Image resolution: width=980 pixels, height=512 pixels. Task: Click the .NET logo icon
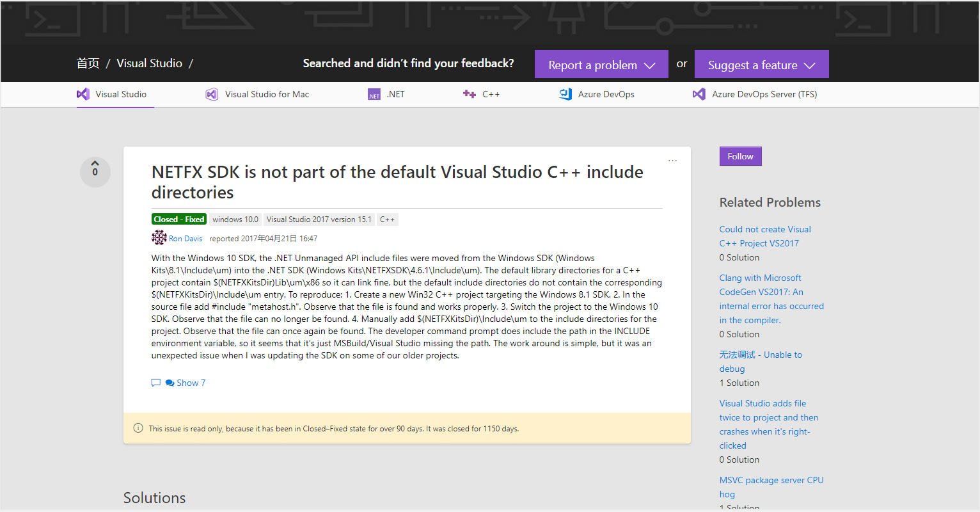[x=374, y=95]
